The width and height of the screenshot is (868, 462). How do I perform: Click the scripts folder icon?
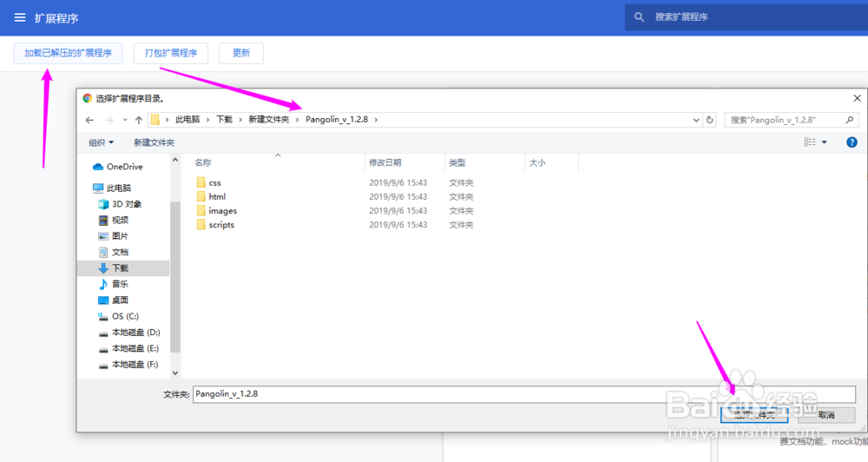[x=201, y=225]
